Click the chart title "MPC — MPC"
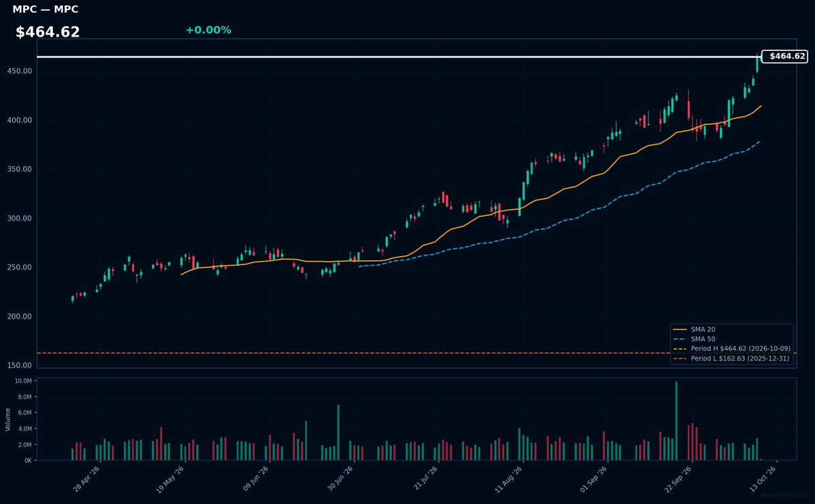 [46, 10]
